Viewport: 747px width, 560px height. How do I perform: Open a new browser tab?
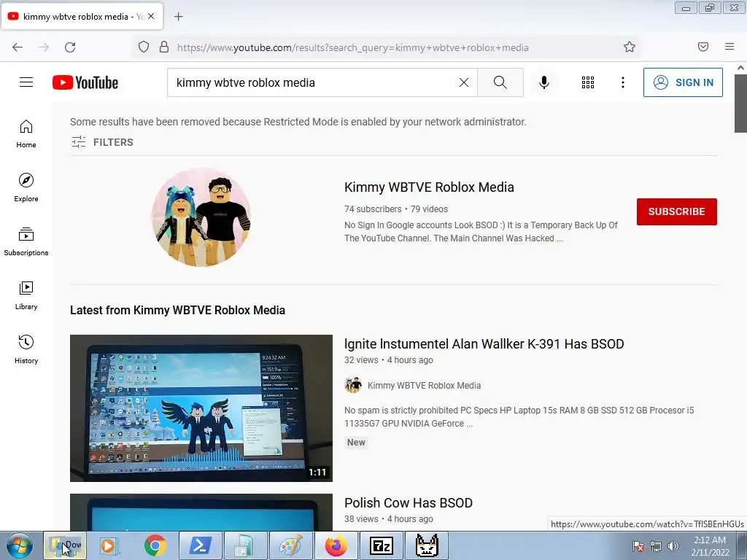pos(178,17)
